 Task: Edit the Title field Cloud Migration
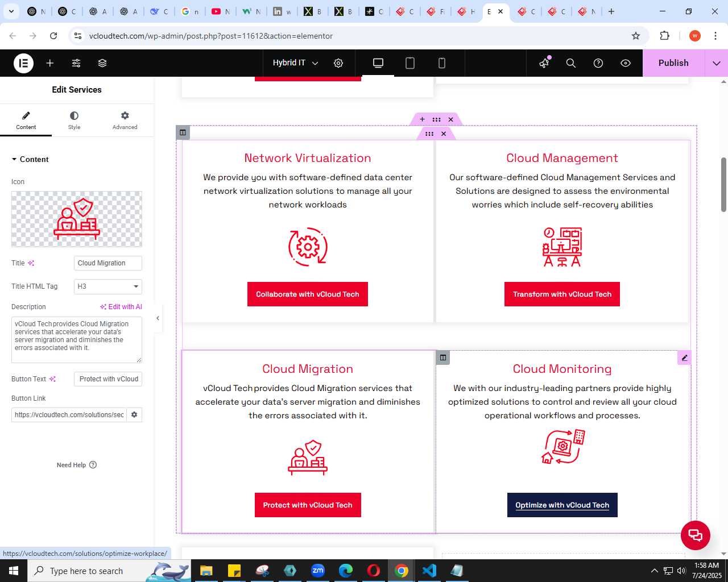point(108,263)
